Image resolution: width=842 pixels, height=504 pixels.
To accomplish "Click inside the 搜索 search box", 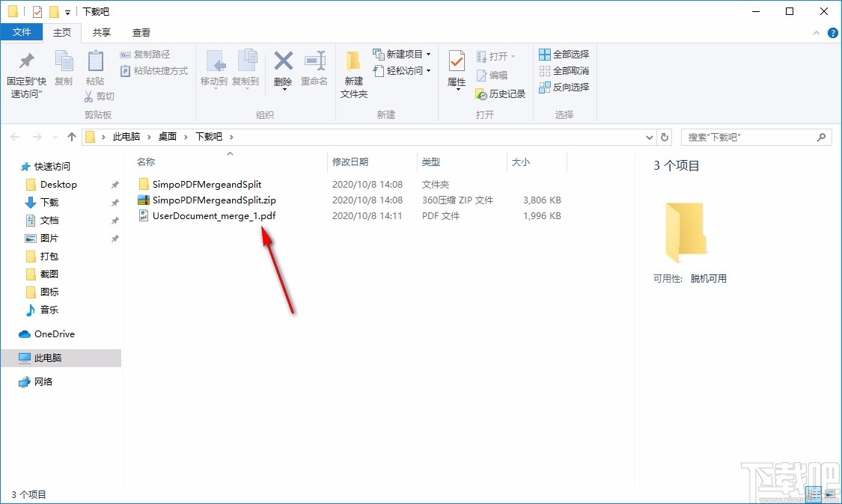I will coord(748,137).
